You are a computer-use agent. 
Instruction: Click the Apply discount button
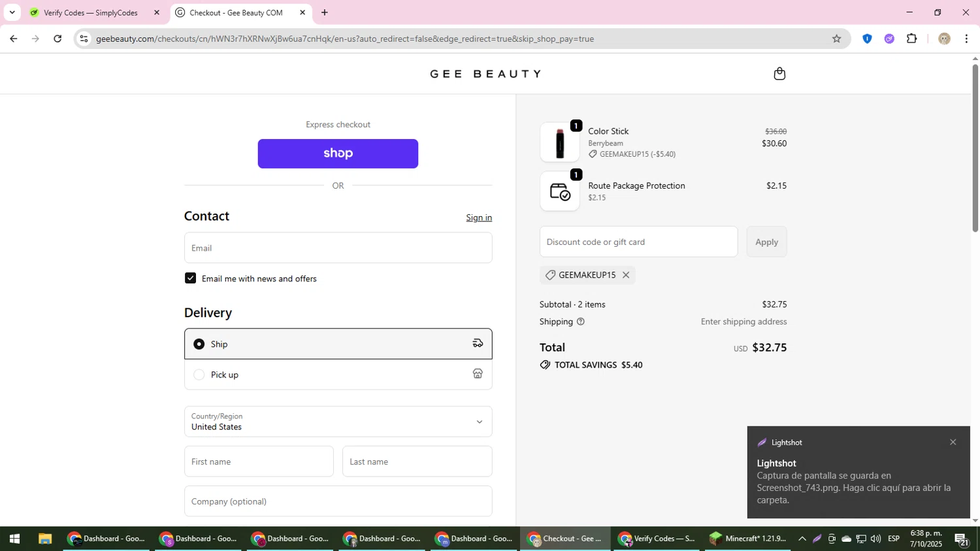(766, 242)
